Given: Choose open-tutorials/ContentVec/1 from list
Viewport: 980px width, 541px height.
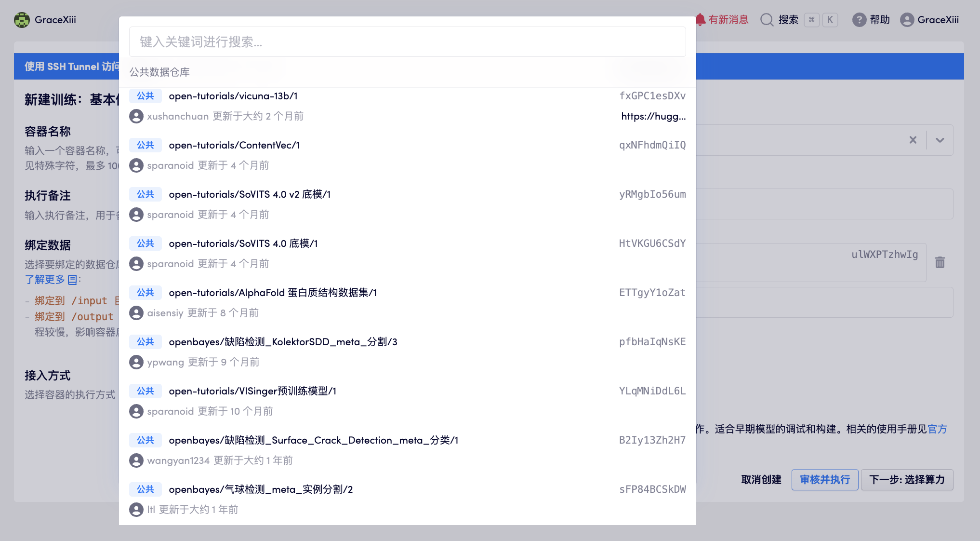Looking at the screenshot, I should pyautogui.click(x=234, y=145).
